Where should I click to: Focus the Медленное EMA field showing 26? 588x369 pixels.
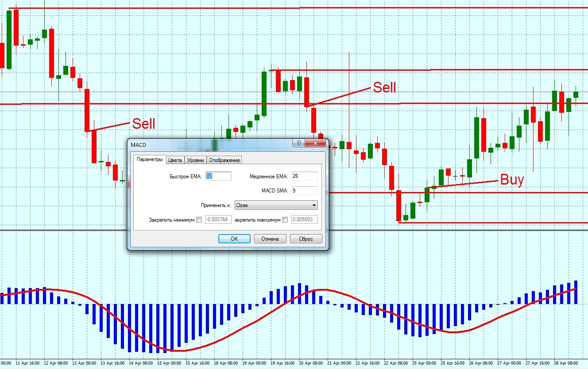tap(304, 176)
